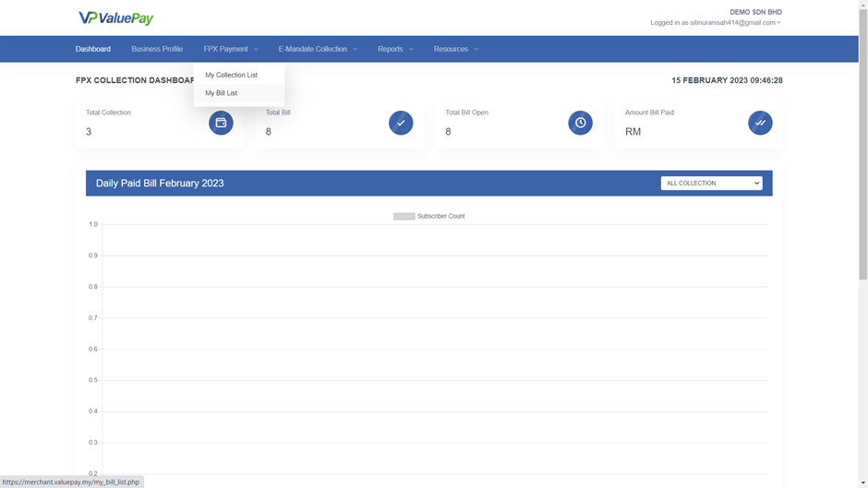This screenshot has height=488, width=868.
Task: Click the page vertical scrollbar
Action: (862, 138)
